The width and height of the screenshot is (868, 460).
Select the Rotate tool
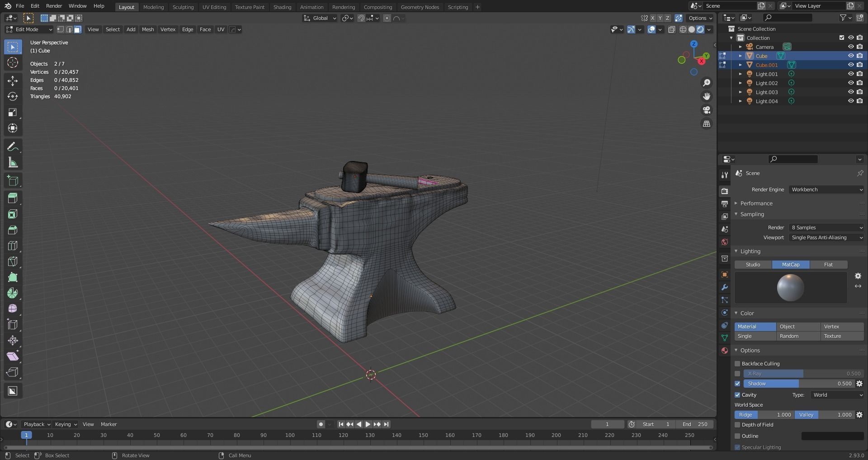point(13,96)
